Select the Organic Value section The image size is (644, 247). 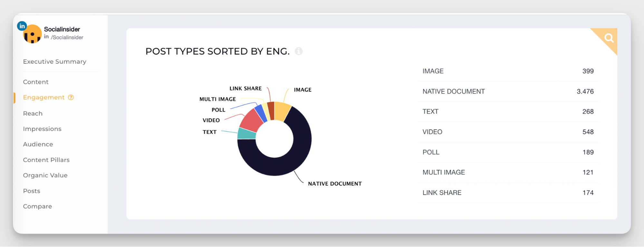45,175
